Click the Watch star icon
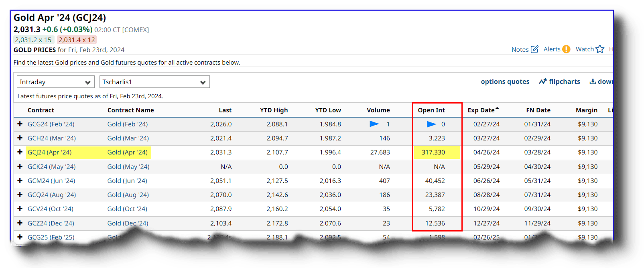644x268 pixels. coord(600,49)
